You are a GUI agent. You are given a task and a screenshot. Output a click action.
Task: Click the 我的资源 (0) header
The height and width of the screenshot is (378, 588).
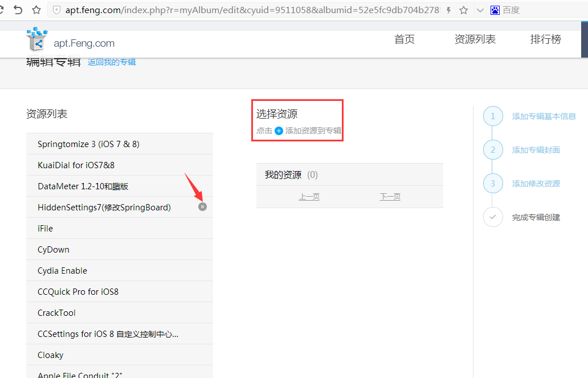349,174
